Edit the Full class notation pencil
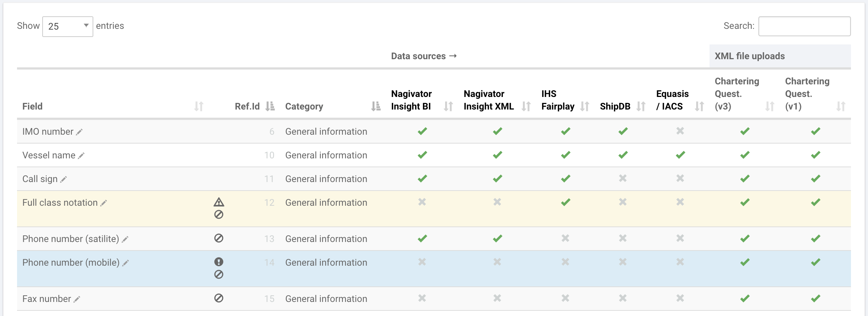 [104, 203]
